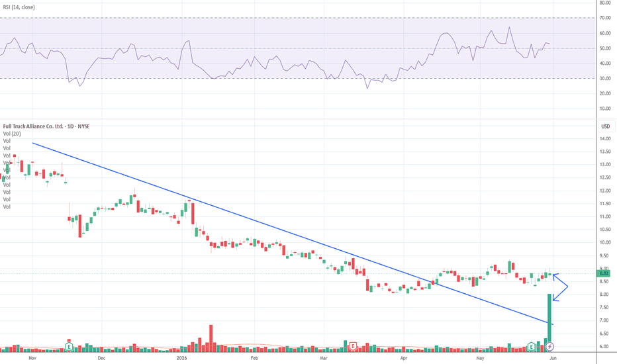The height and width of the screenshot is (364, 617).
Task: Select the Vol (20) indicator legend
Action: pos(12,134)
